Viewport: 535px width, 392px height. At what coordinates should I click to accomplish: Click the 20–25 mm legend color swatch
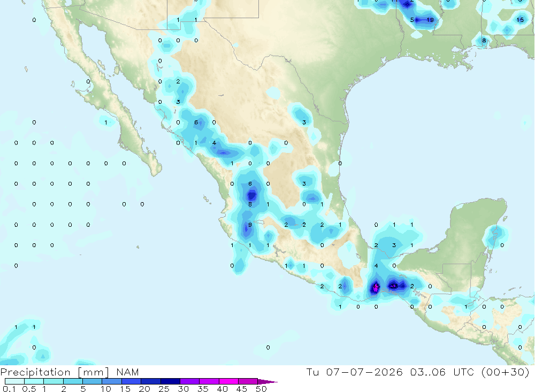[151, 381]
